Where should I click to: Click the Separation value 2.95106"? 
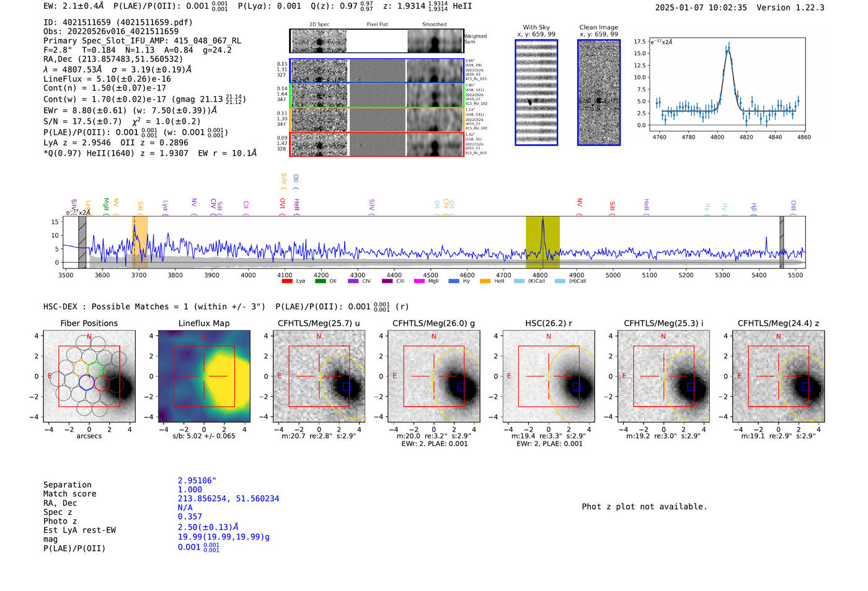(197, 481)
